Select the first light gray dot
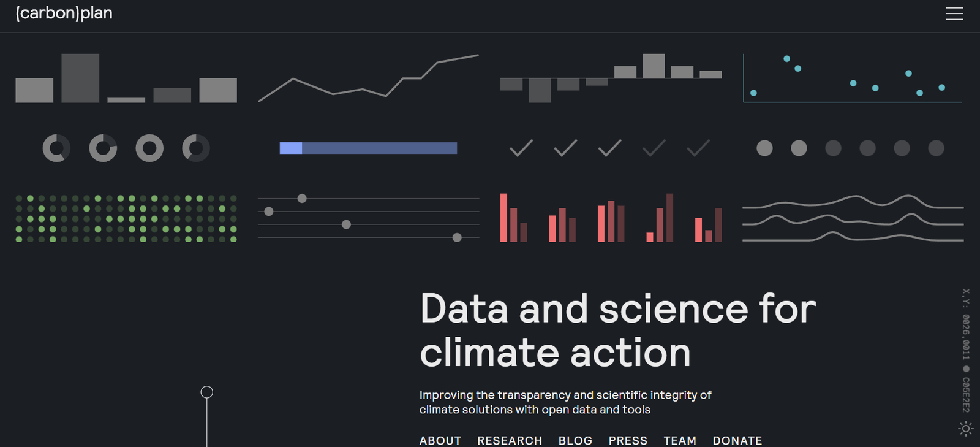The image size is (980, 447). (x=764, y=148)
